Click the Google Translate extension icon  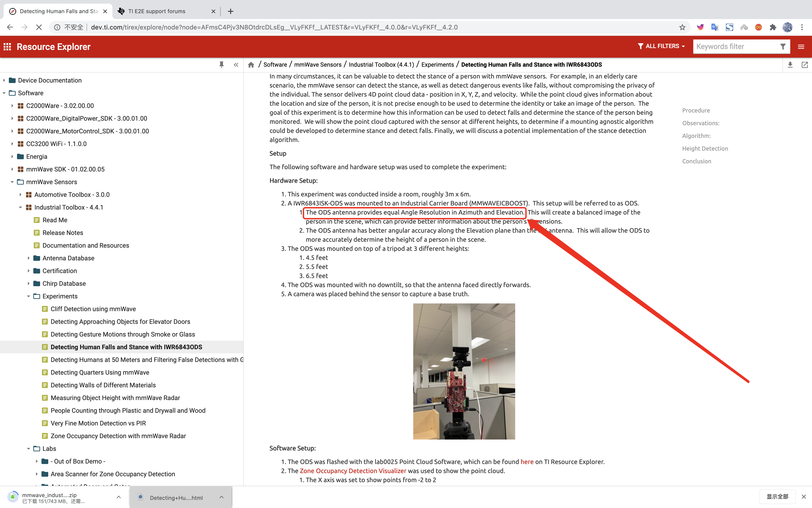(715, 27)
